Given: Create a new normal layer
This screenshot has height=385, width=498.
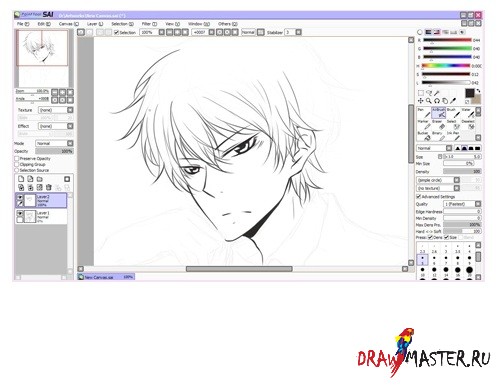Looking at the screenshot, I should pyautogui.click(x=21, y=179).
